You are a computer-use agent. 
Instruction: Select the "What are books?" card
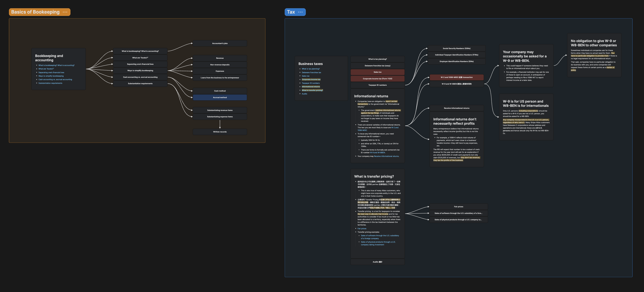click(x=140, y=58)
